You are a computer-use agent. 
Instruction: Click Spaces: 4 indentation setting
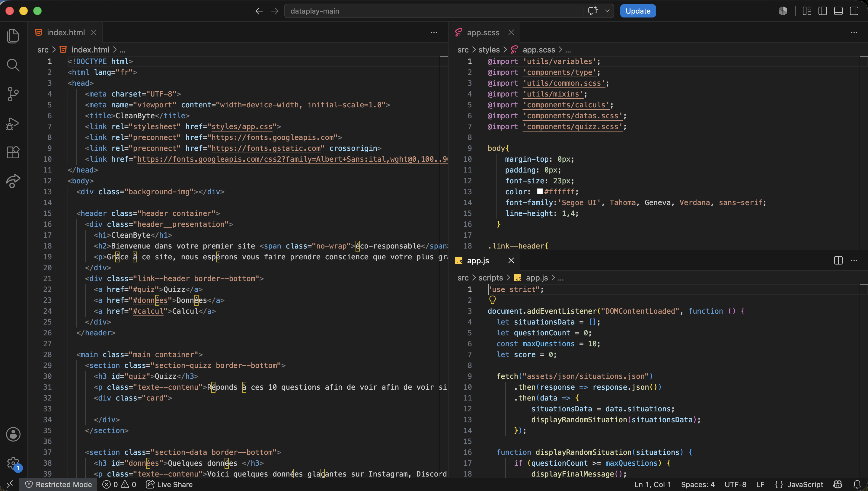pos(698,485)
